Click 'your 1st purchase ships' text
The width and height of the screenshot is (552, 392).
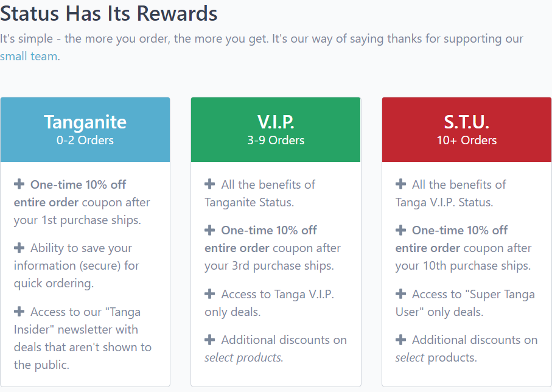[77, 220]
